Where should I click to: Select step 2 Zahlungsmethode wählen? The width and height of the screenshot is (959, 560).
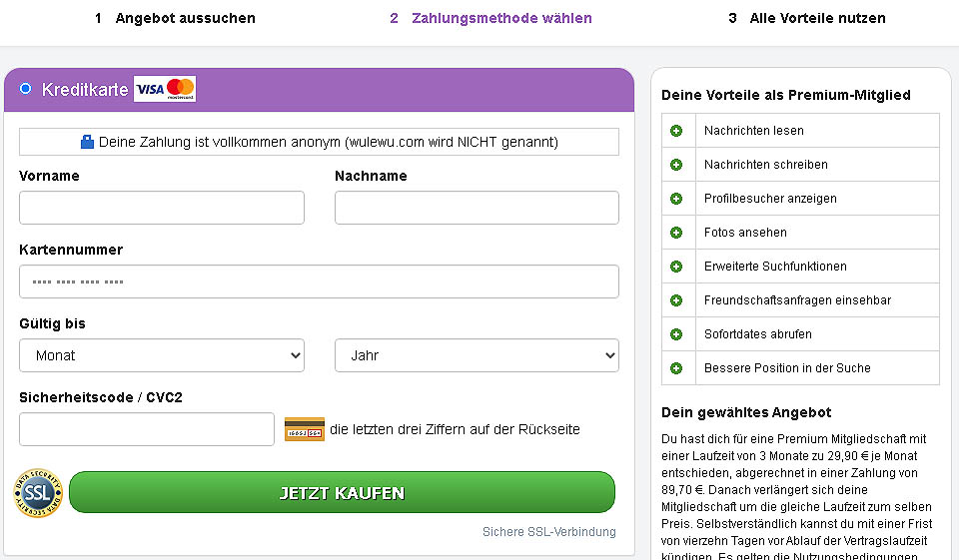pos(490,18)
